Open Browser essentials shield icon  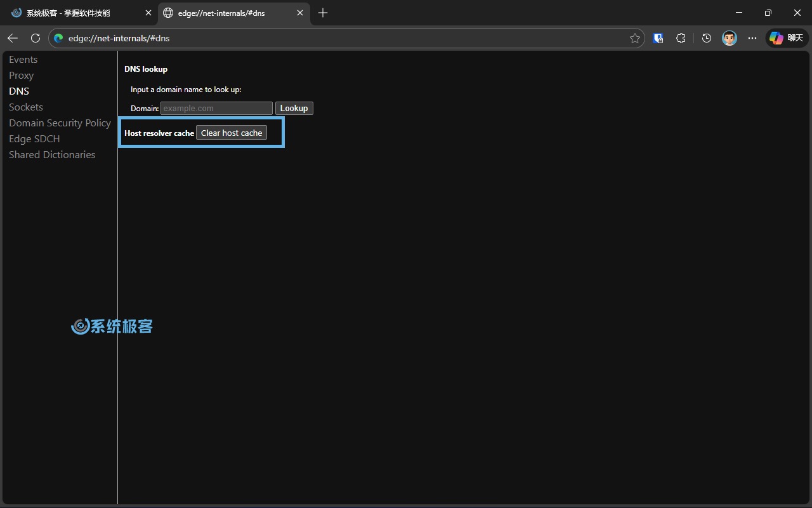tap(658, 38)
